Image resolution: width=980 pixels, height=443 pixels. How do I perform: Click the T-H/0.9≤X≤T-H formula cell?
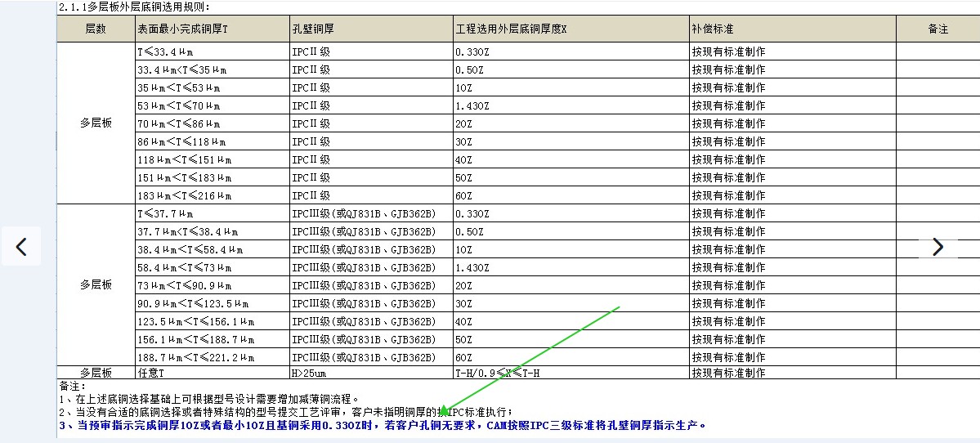pos(571,373)
